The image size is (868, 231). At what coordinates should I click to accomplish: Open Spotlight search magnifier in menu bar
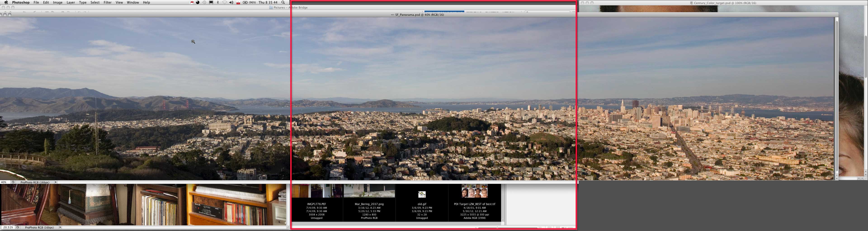pos(283,2)
